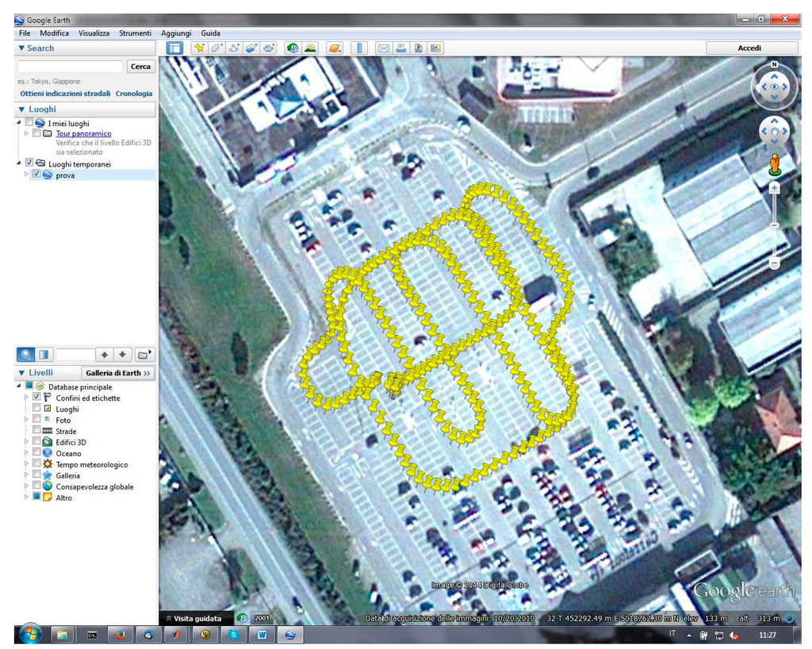Image resolution: width=812 pixels, height=649 pixels.
Task: Hide the sidebar using the toolbar button
Action: pos(174,48)
